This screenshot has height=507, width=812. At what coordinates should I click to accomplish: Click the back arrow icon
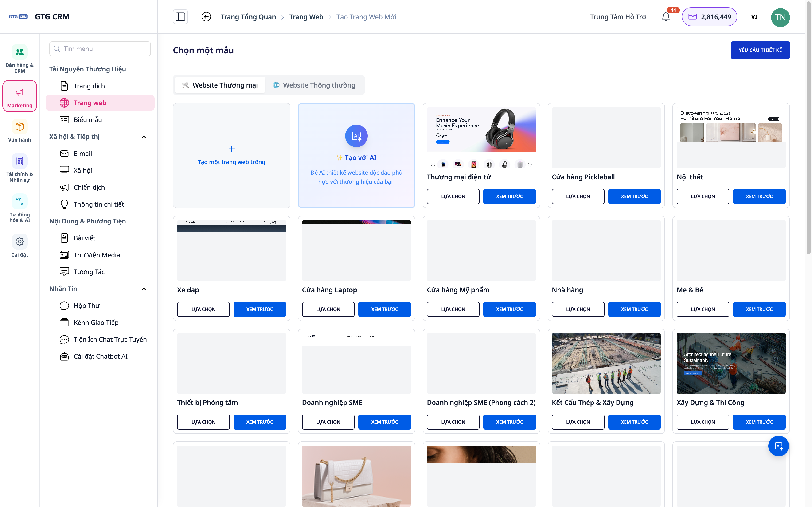point(206,17)
